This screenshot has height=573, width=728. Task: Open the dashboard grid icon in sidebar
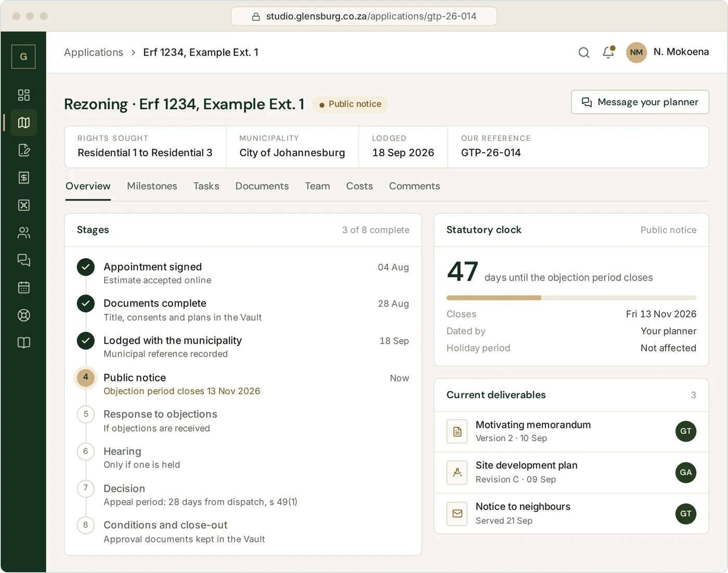pyautogui.click(x=23, y=95)
